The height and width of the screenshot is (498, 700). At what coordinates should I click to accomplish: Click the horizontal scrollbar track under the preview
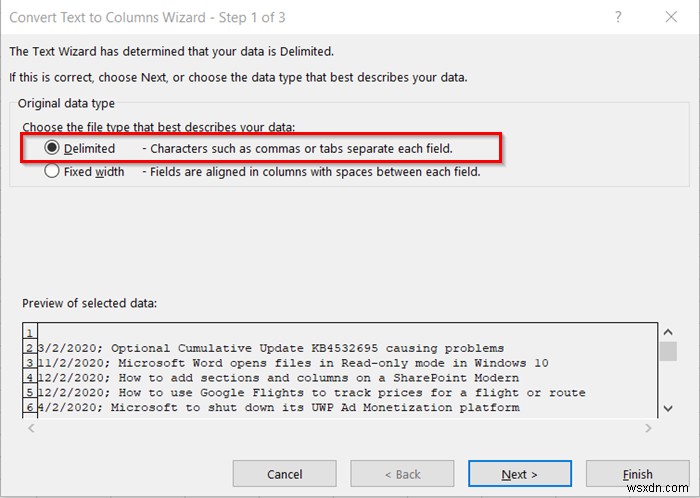point(340,428)
